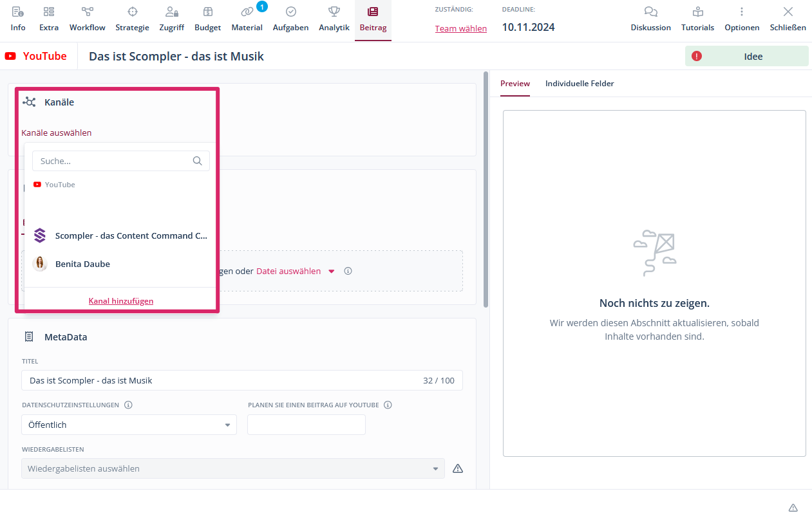Open the Diskussion chat icon
The width and height of the screenshot is (812, 516).
pyautogui.click(x=650, y=12)
